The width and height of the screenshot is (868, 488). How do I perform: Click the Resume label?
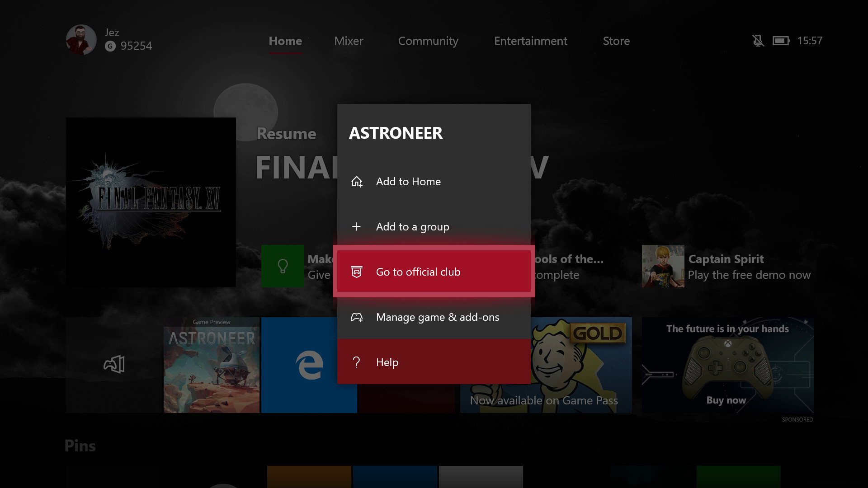click(x=286, y=134)
